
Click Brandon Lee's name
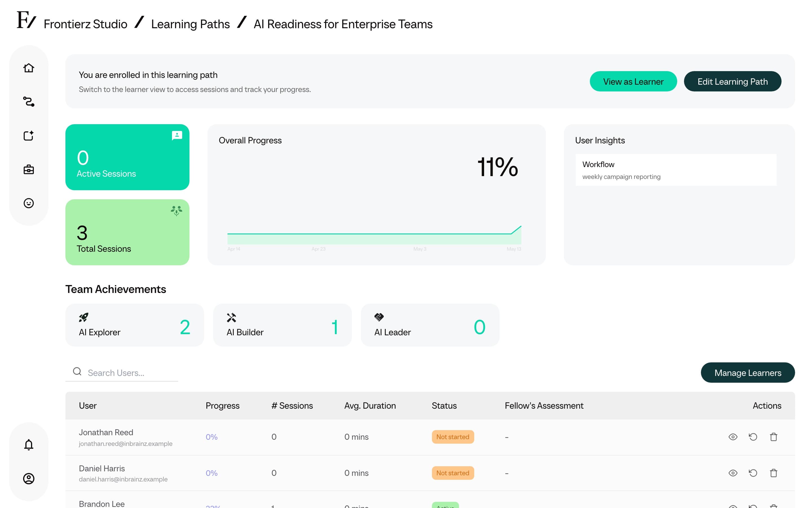tap(102, 504)
